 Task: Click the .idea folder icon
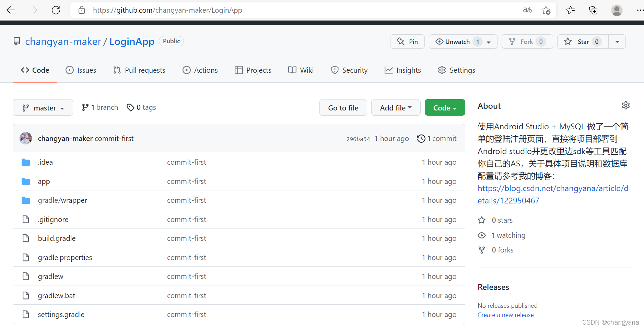tap(26, 162)
